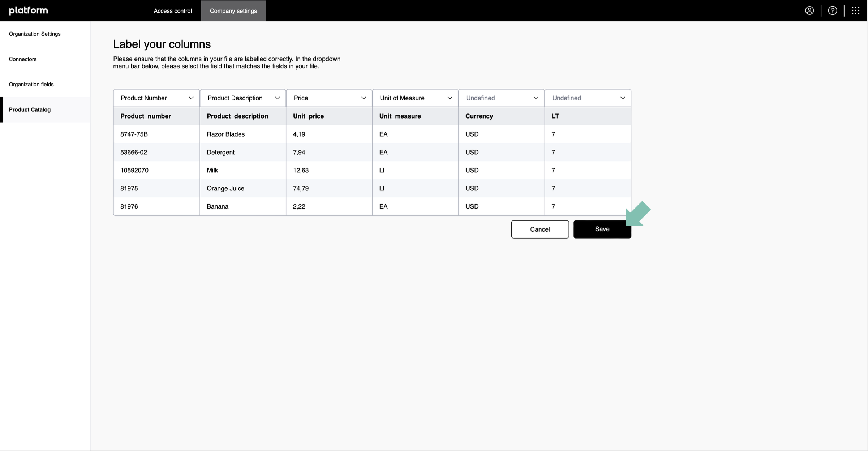
Task: Click the price value 12,63
Action: (x=301, y=170)
